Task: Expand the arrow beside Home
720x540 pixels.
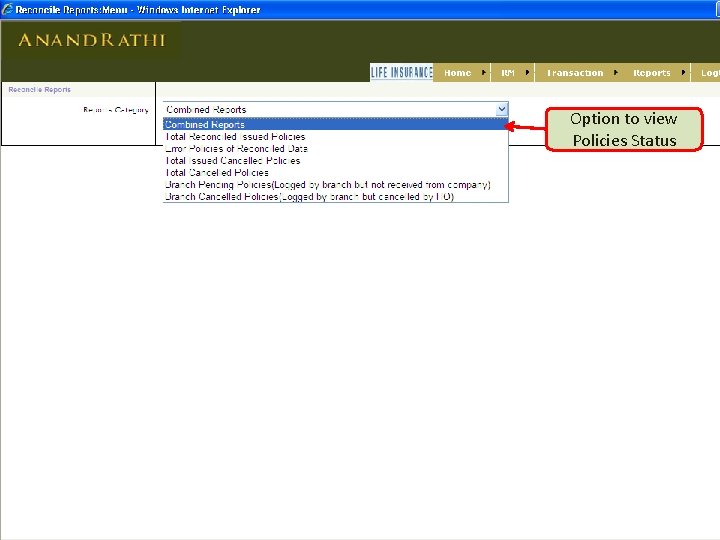Action: point(484,73)
